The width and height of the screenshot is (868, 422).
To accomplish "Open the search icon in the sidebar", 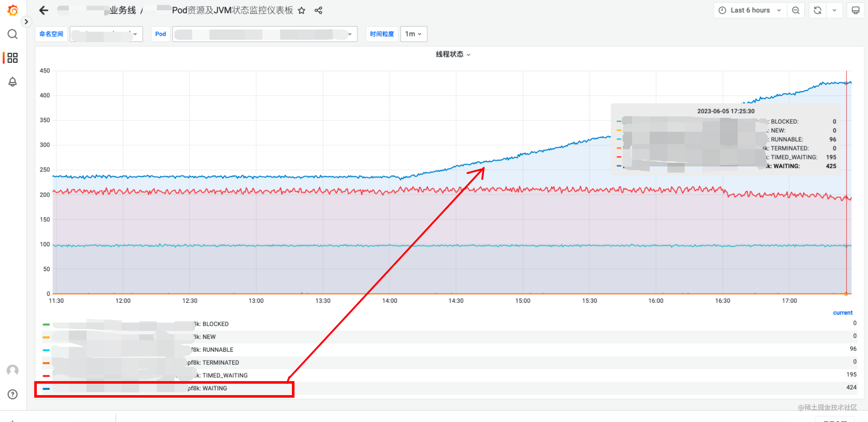I will pyautogui.click(x=13, y=34).
